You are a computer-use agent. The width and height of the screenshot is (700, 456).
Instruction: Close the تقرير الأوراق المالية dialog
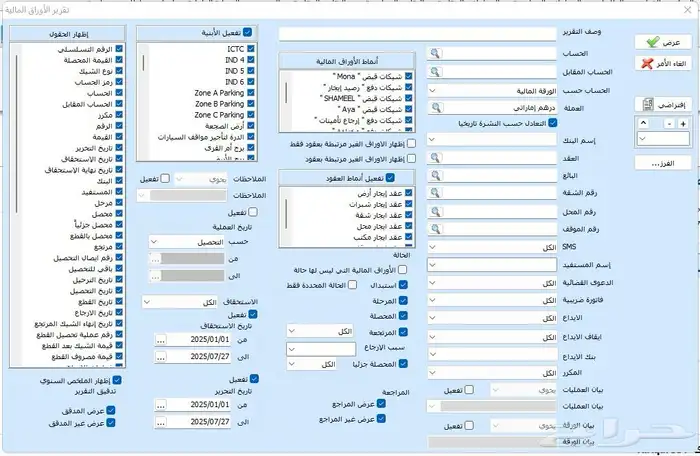(x=688, y=10)
